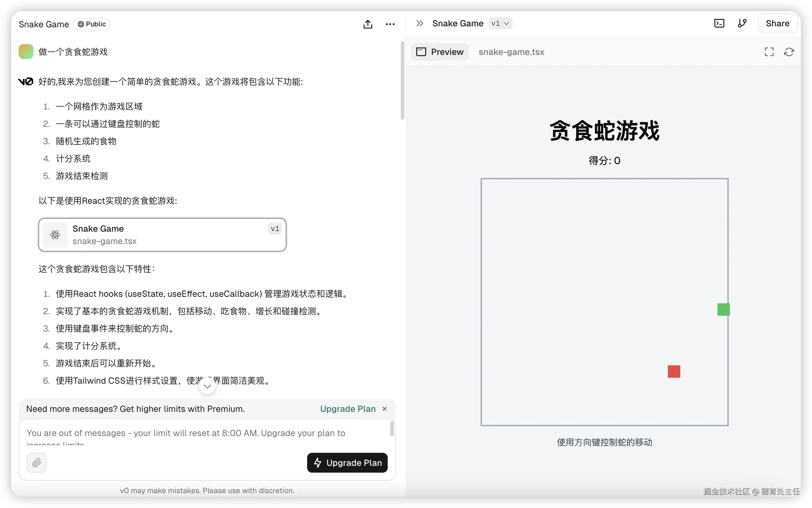The image size is (812, 508).
Task: Click the share upload icon in chat header
Action: pos(368,24)
